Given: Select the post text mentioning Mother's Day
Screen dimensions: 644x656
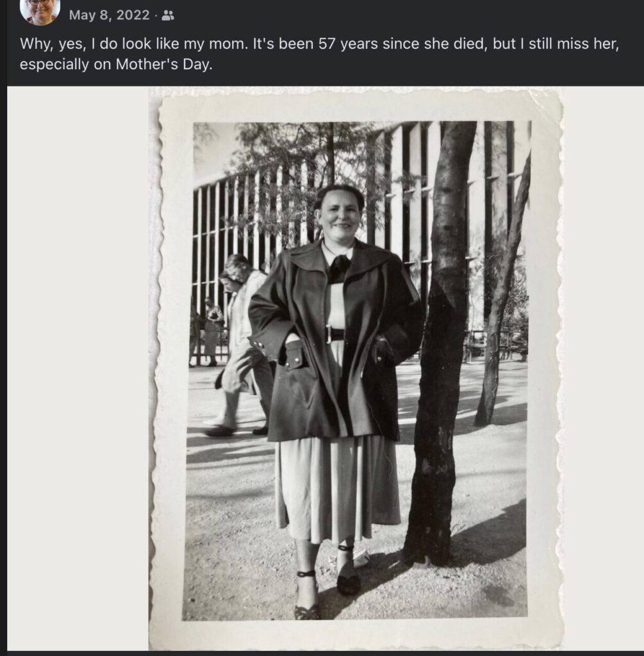Looking at the screenshot, I should tap(319, 54).
